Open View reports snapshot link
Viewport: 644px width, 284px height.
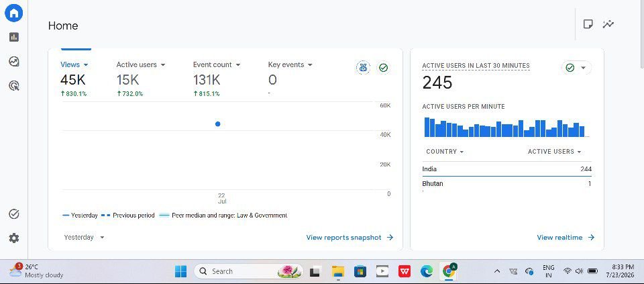point(350,238)
